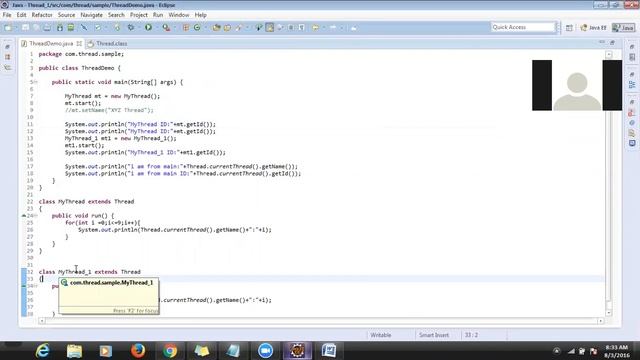Open Google Chrome from the taskbar
Screen dimensions: 640x360
tap(170, 351)
